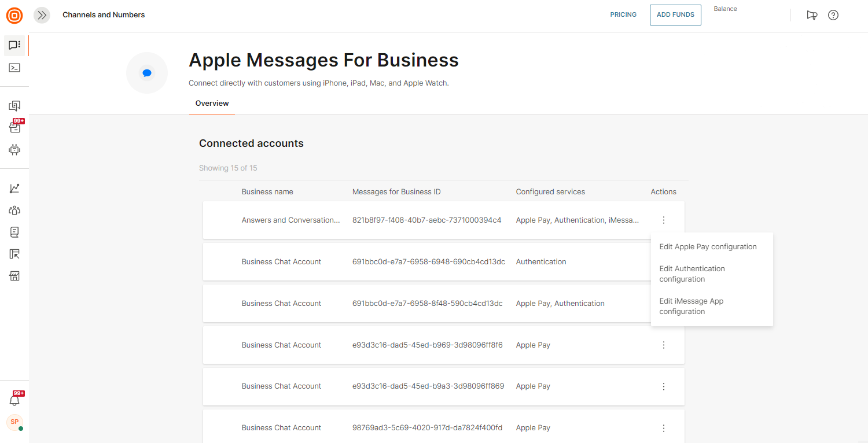Click the SP user avatar
Screen dimensions: 868x443
coord(14,422)
